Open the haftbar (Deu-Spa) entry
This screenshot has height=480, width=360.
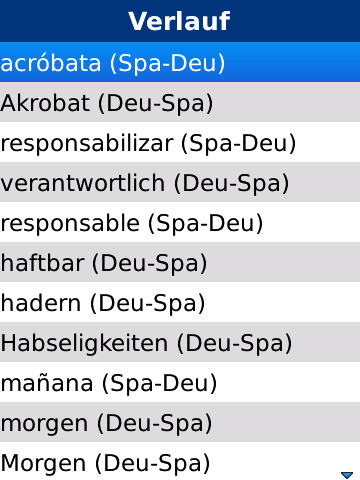pos(180,262)
